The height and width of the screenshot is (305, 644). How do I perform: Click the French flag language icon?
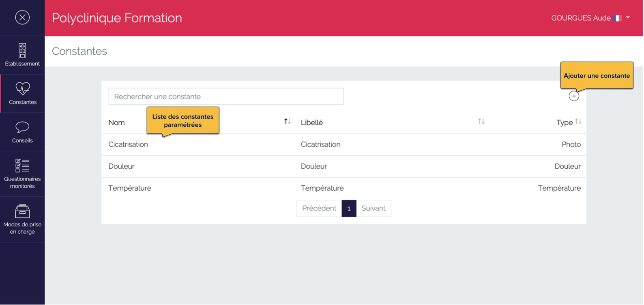[x=617, y=18]
